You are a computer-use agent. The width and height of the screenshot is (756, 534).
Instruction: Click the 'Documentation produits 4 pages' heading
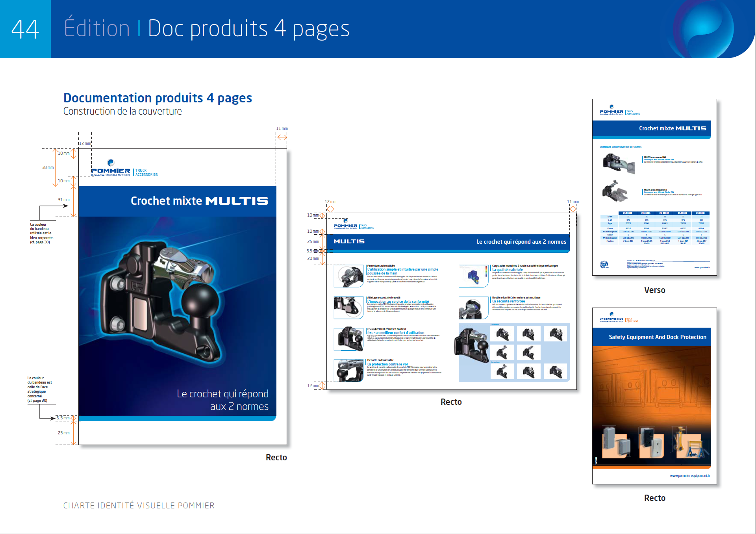click(157, 98)
